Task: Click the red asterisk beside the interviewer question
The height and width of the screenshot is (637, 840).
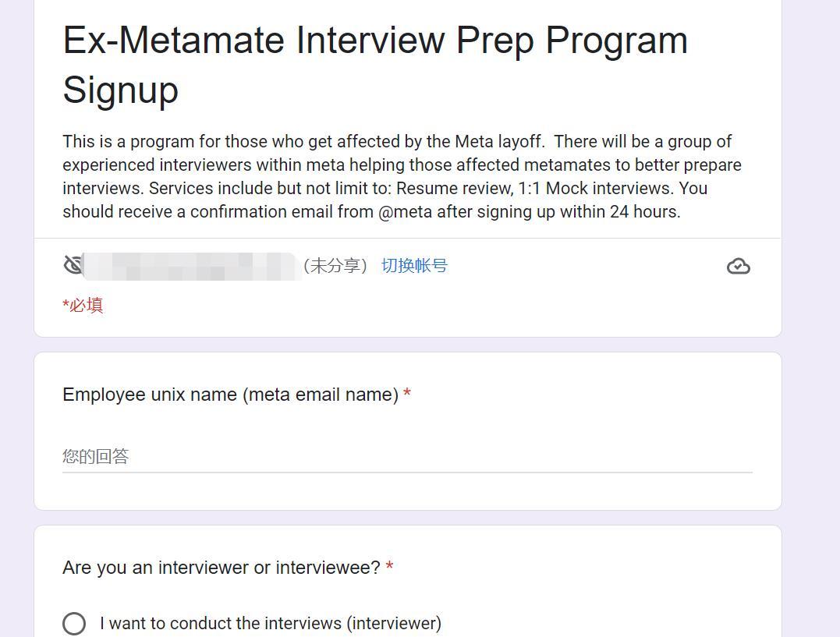Action: pyautogui.click(x=389, y=568)
